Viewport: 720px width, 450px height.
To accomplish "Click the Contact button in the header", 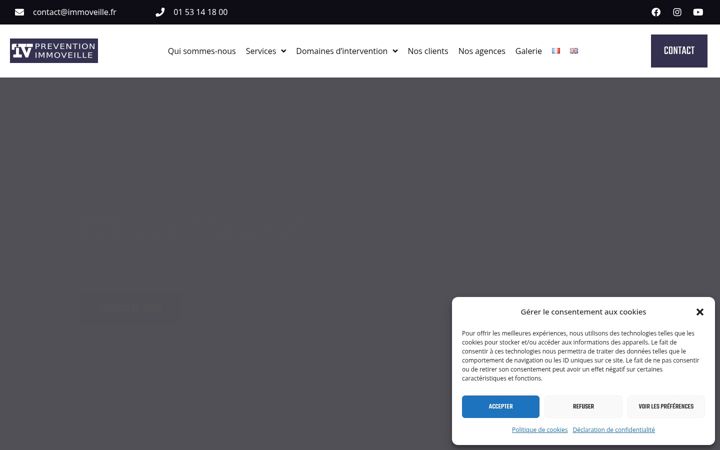I will coord(679,51).
